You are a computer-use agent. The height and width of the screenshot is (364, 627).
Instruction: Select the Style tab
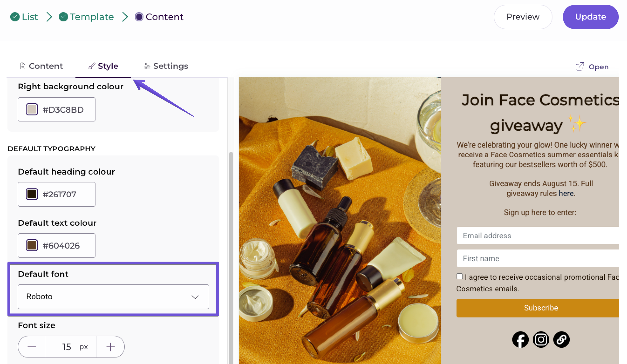(x=103, y=66)
